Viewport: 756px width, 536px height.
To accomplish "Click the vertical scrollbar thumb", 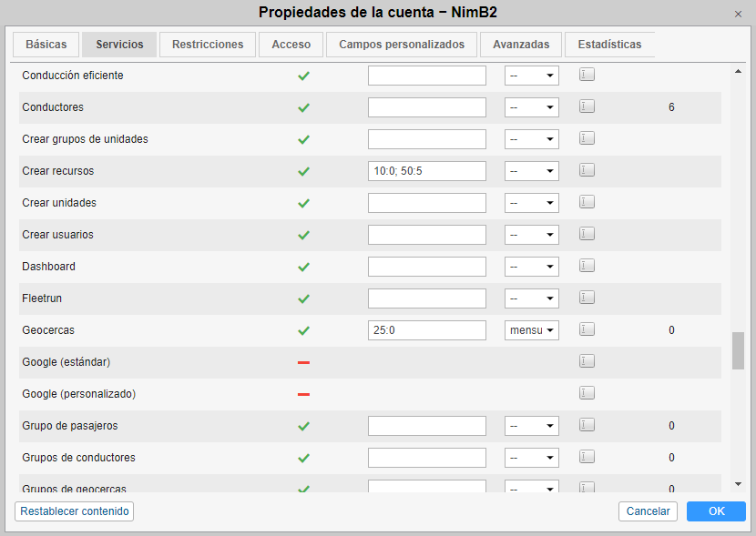I will coord(738,350).
